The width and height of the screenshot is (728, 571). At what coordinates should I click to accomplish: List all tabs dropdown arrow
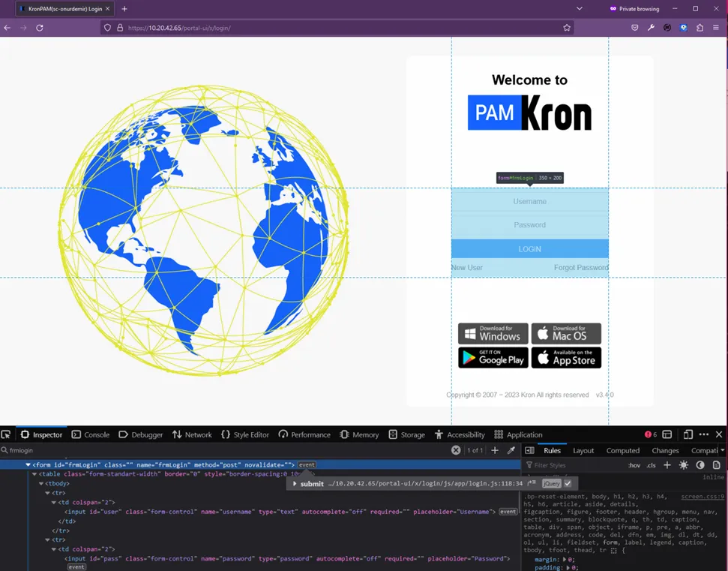pos(580,9)
